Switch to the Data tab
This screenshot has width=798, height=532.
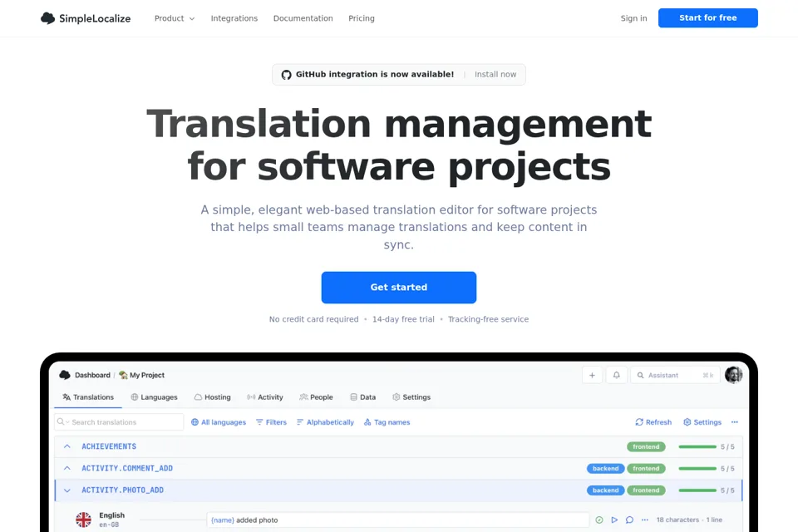click(x=363, y=397)
